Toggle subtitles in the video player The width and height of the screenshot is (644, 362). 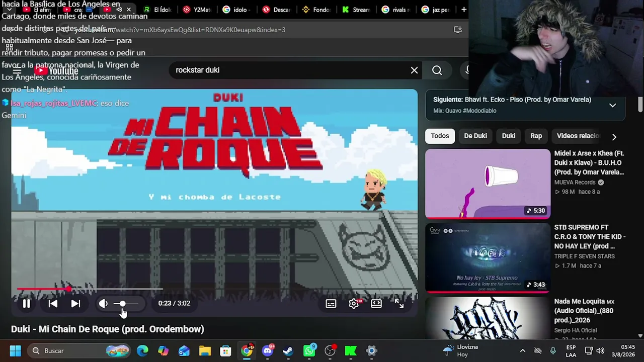(x=331, y=304)
